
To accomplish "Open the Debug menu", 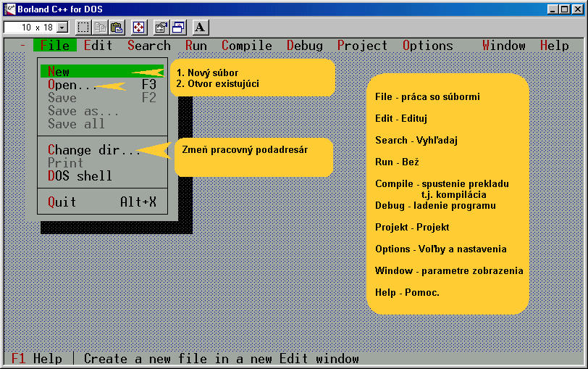I will 305,46.
